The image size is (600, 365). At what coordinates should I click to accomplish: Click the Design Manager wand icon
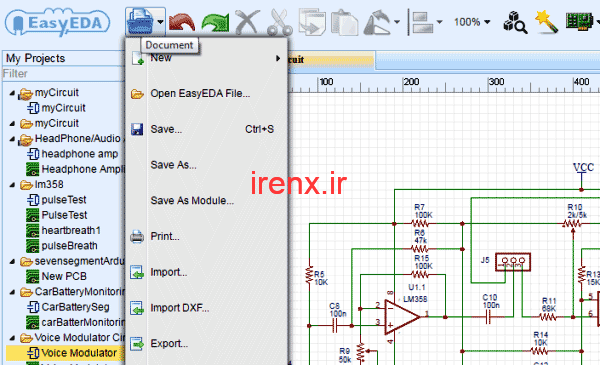pyautogui.click(x=546, y=21)
